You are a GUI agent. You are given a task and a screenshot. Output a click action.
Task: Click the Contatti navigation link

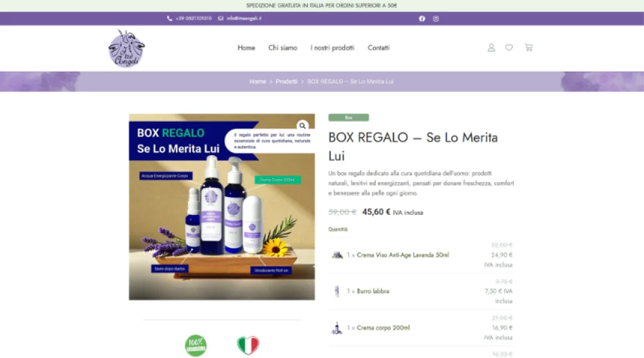tap(378, 48)
